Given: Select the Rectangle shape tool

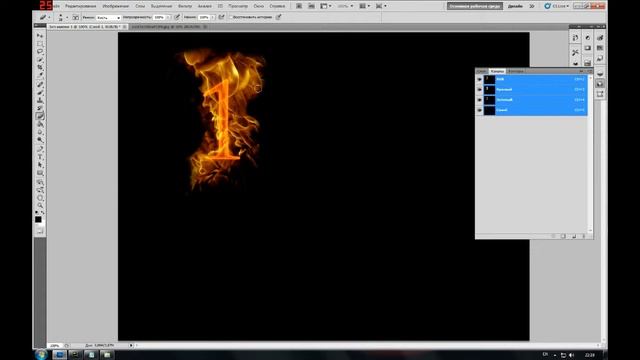Looking at the screenshot, I should pyautogui.click(x=40, y=173).
